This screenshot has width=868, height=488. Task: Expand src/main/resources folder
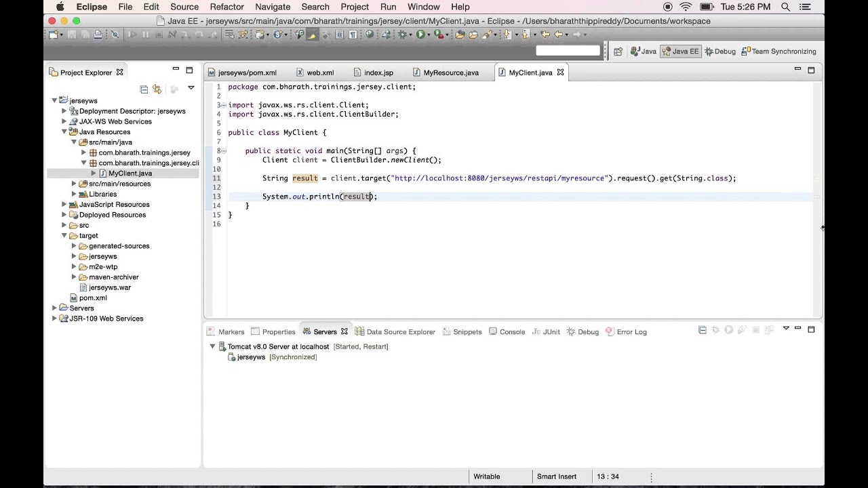point(74,184)
